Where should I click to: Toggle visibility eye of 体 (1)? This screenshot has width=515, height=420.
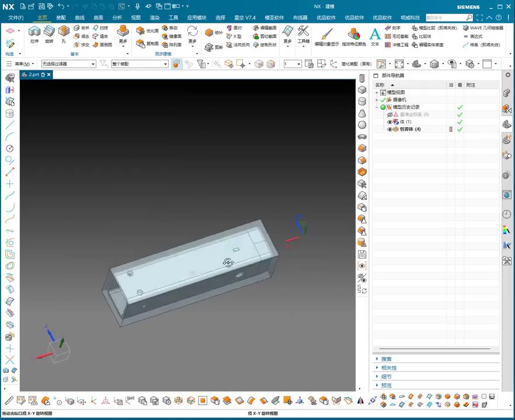click(390, 122)
